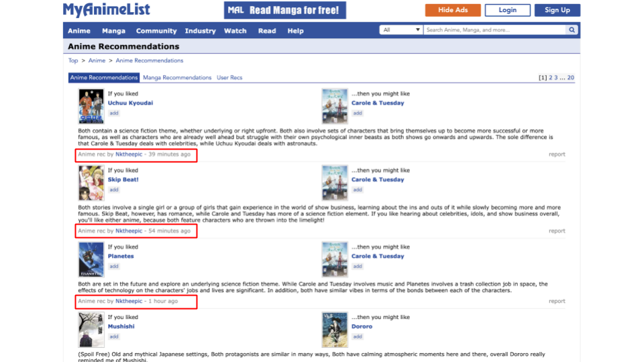Open Carole & Tuesday thumbnail beside Skip Beat!
Screen dimensions: 644x362
(x=335, y=183)
